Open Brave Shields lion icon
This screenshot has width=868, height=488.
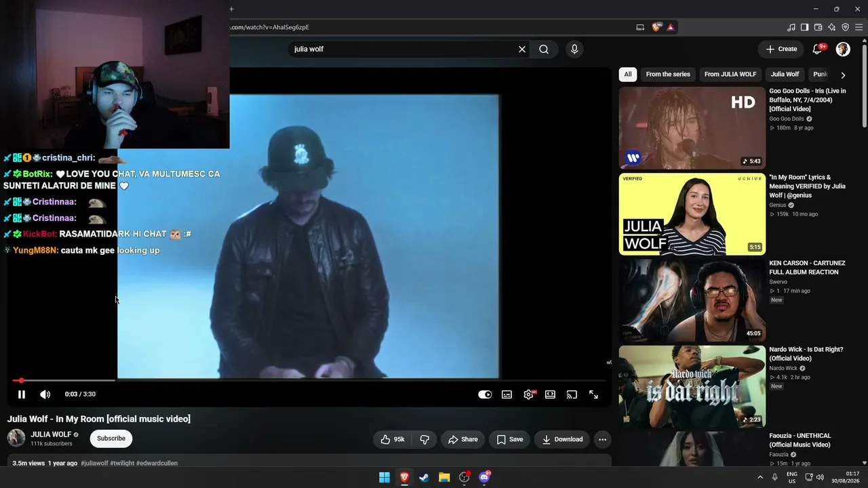pyautogui.click(x=656, y=27)
